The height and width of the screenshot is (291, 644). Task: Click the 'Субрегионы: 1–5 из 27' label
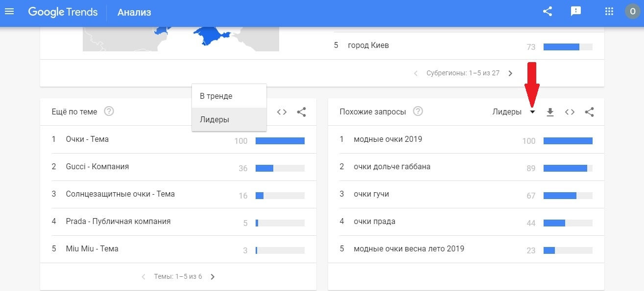point(463,73)
